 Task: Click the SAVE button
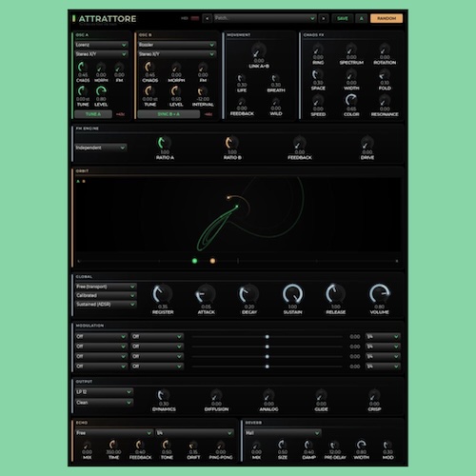[x=343, y=18]
